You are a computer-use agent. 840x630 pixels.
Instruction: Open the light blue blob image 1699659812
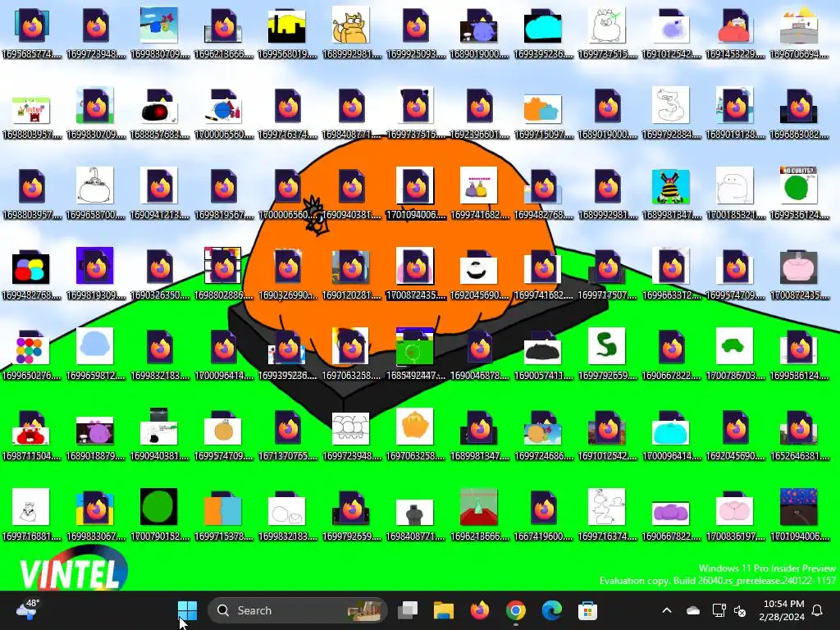click(95, 354)
